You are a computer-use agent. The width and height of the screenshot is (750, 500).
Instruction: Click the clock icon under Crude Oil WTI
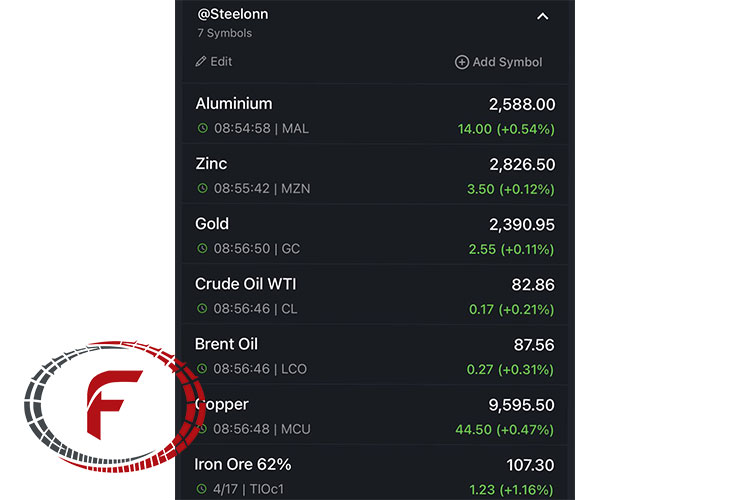202,309
